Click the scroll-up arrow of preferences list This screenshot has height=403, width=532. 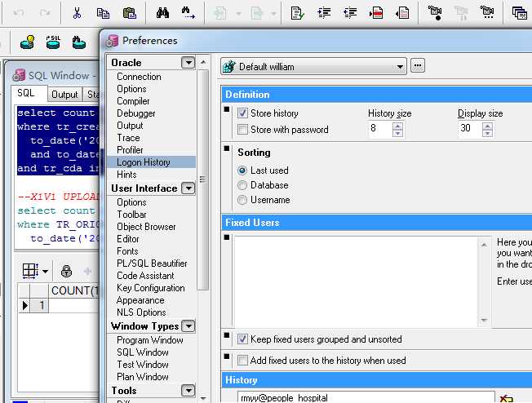coord(203,62)
